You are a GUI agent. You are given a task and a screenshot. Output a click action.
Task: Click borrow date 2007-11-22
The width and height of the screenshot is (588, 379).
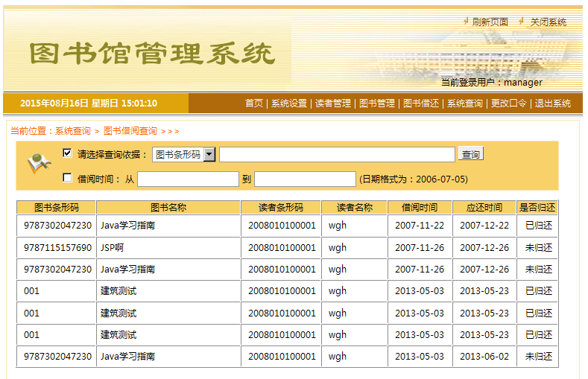pyautogui.click(x=420, y=226)
